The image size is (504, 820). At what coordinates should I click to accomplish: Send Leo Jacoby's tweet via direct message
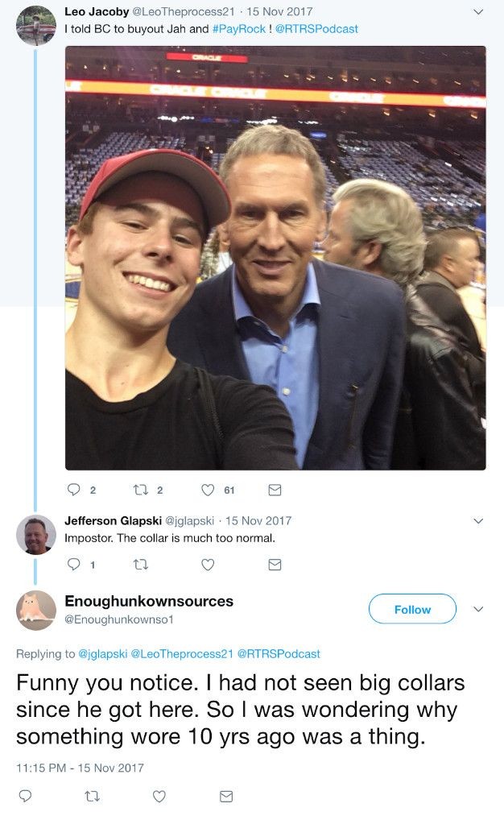pos(275,490)
